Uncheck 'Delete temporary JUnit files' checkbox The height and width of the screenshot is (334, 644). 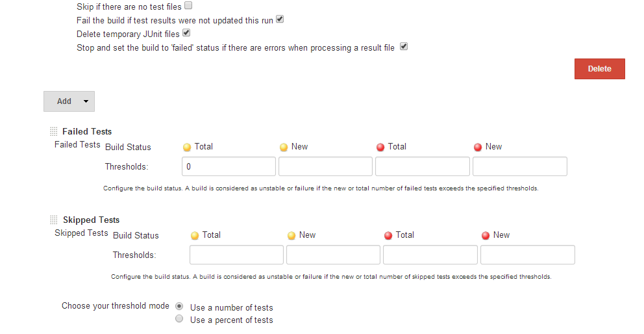pyautogui.click(x=186, y=32)
